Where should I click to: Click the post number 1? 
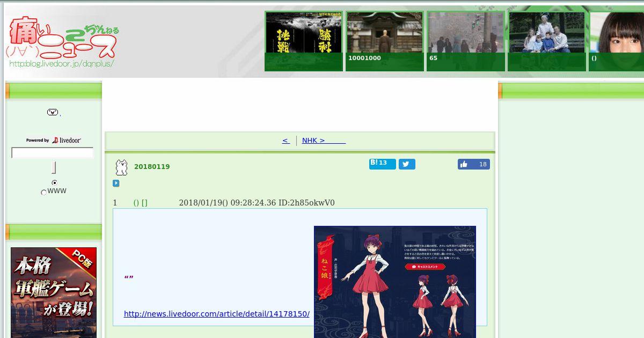(x=115, y=203)
